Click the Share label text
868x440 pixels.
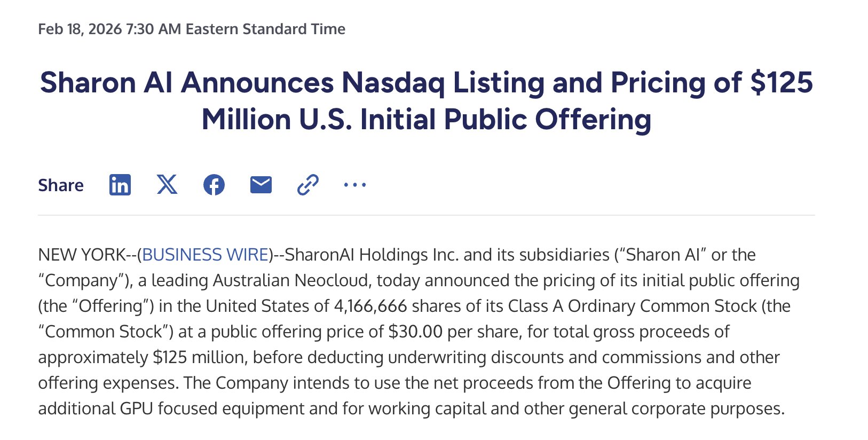pos(61,185)
